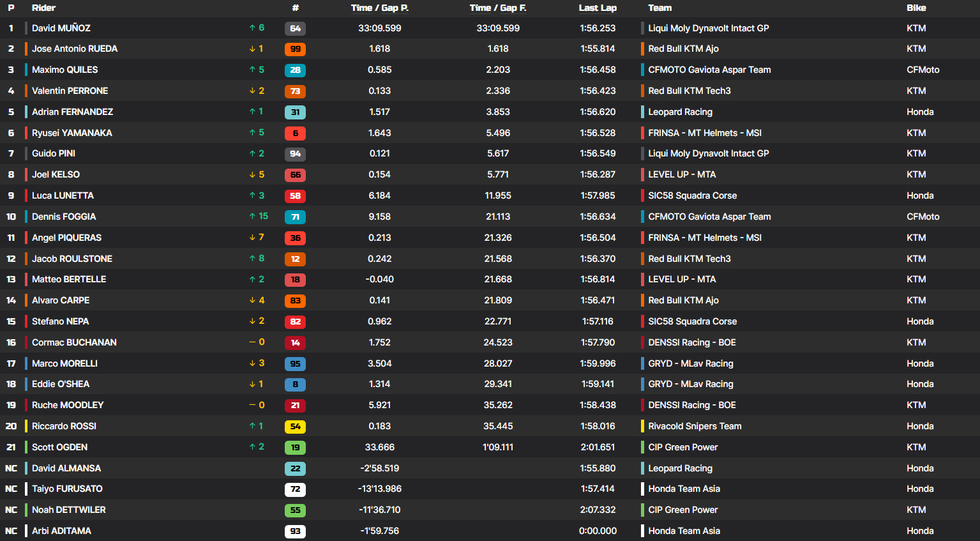980x541 pixels.
Task: Open Ryusei YAMANAKA rider name
Action: tap(72, 133)
